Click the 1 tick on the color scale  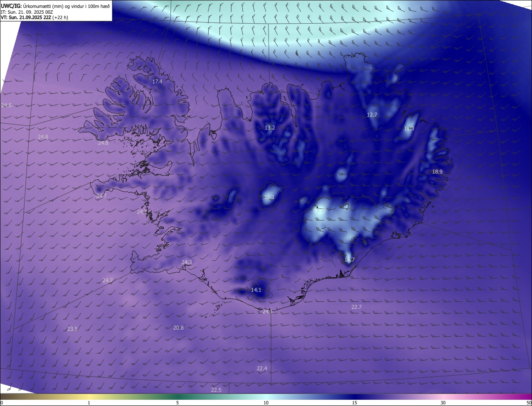tap(89, 403)
